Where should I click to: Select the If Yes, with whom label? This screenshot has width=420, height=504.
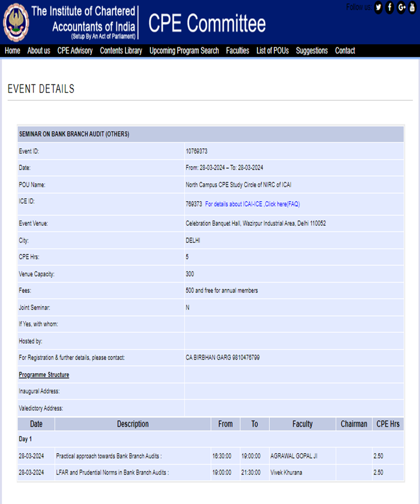coord(38,324)
